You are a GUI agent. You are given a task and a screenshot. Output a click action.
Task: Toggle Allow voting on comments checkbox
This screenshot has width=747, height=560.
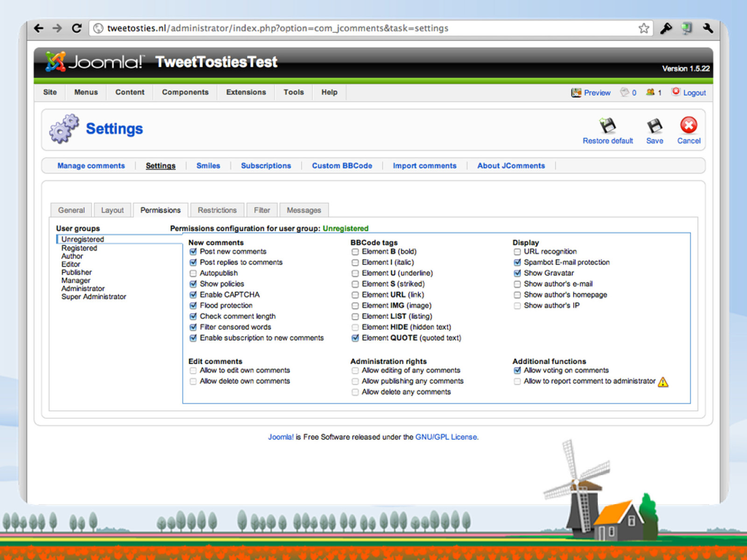(x=517, y=371)
